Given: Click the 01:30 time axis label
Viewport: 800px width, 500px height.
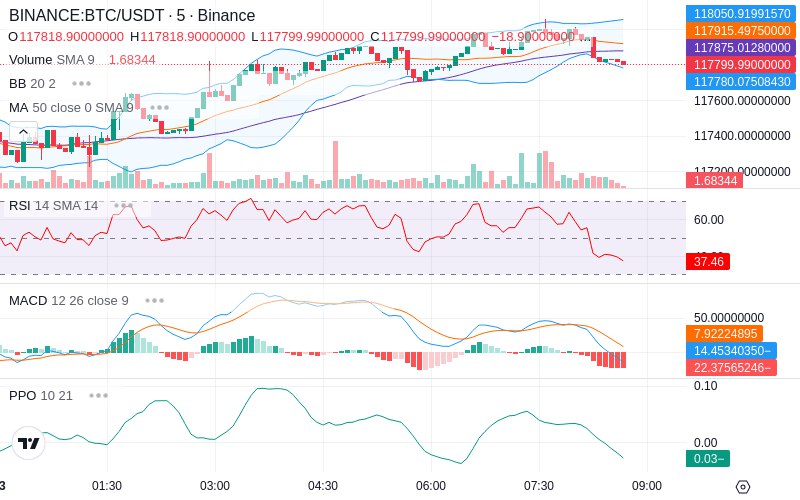Looking at the screenshot, I should point(107,486).
